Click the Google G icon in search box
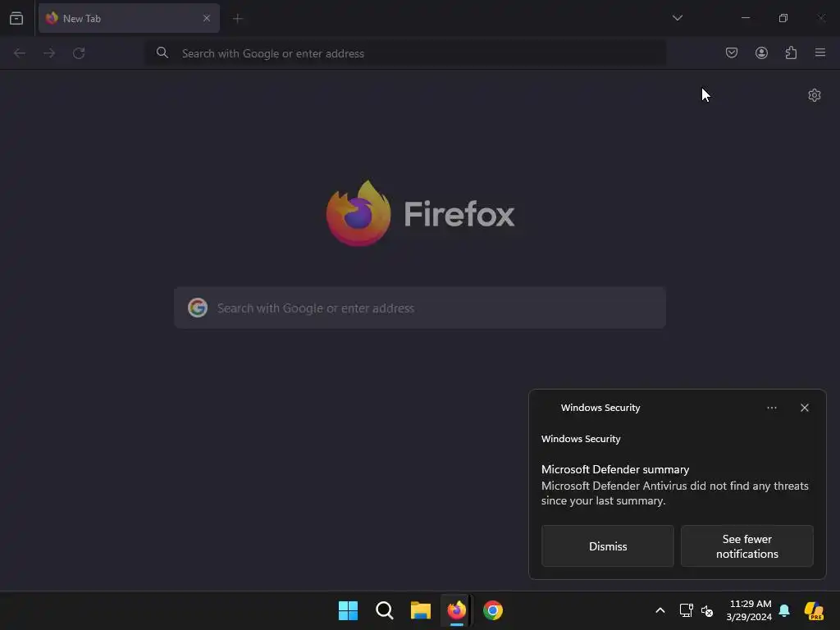 coord(198,308)
